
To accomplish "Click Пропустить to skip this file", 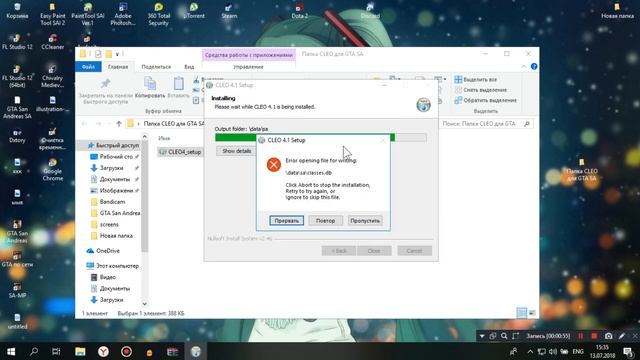I will point(365,220).
